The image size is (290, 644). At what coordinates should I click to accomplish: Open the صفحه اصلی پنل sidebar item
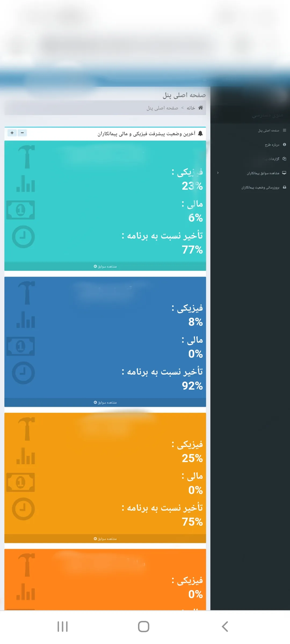[x=268, y=130]
